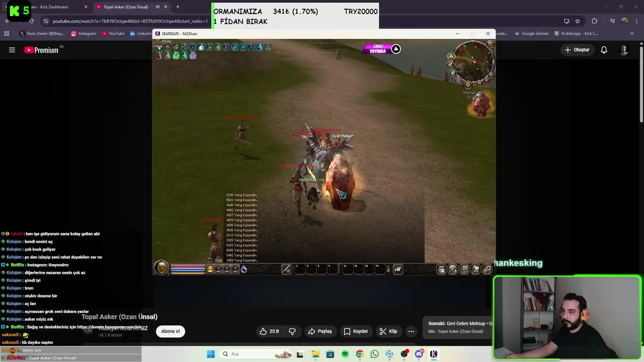Open a new Chrome tab
Image resolution: width=644 pixels, height=362 pixels.
[177, 7]
